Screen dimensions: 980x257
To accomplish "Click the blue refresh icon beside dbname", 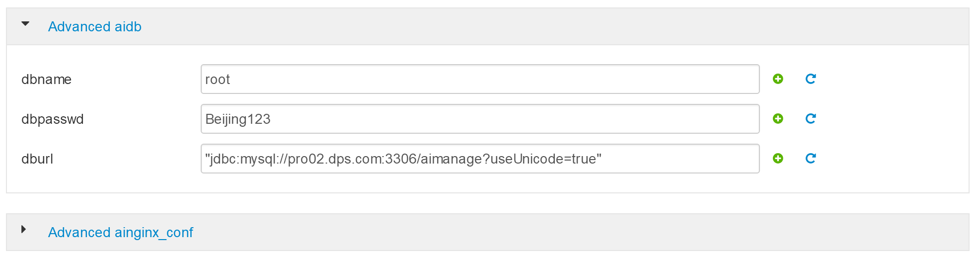I will click(811, 79).
